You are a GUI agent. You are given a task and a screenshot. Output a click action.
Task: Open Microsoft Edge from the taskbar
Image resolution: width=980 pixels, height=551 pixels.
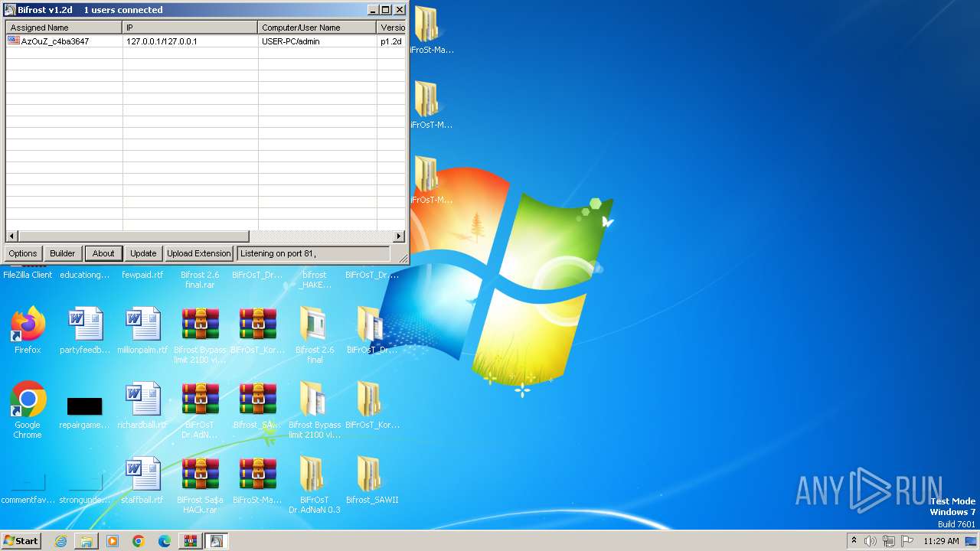(165, 541)
